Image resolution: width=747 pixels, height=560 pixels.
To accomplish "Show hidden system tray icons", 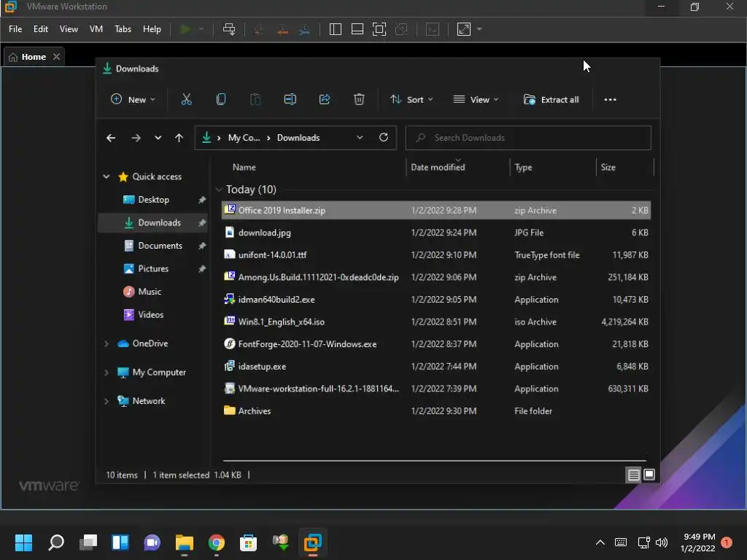I will pos(600,542).
